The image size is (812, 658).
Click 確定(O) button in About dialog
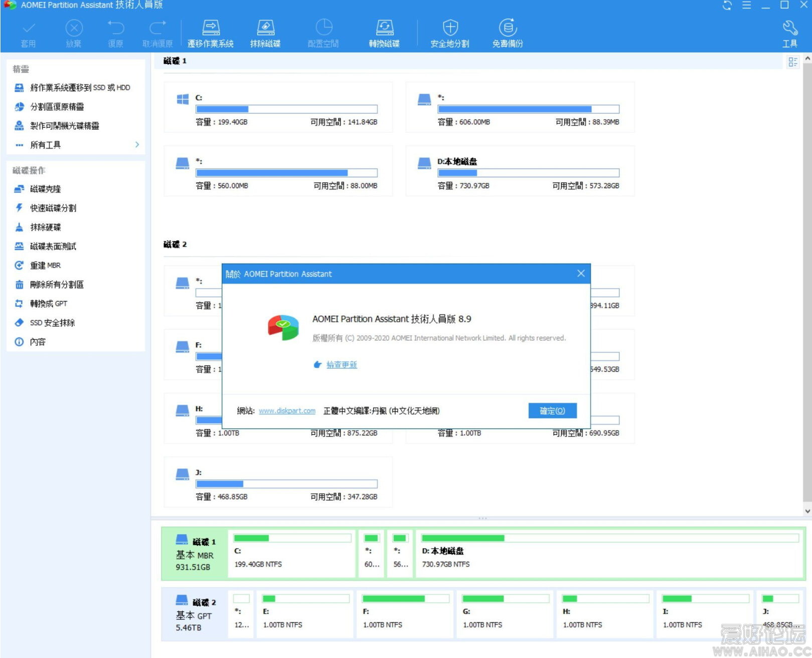coord(552,411)
